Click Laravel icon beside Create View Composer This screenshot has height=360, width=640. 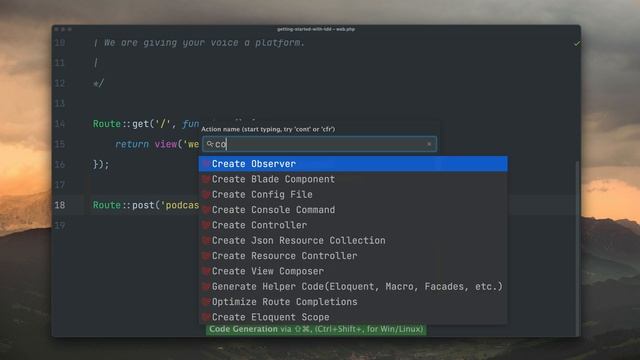(206, 271)
